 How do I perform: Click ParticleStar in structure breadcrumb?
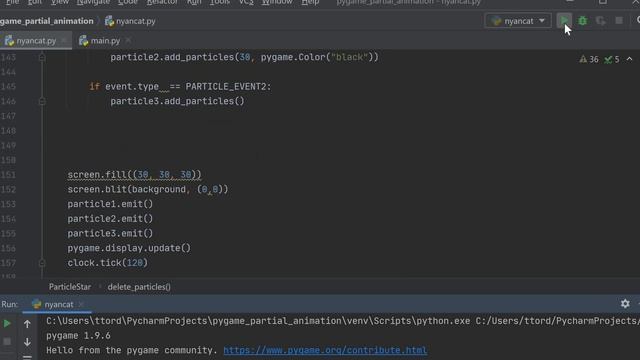[70, 287]
